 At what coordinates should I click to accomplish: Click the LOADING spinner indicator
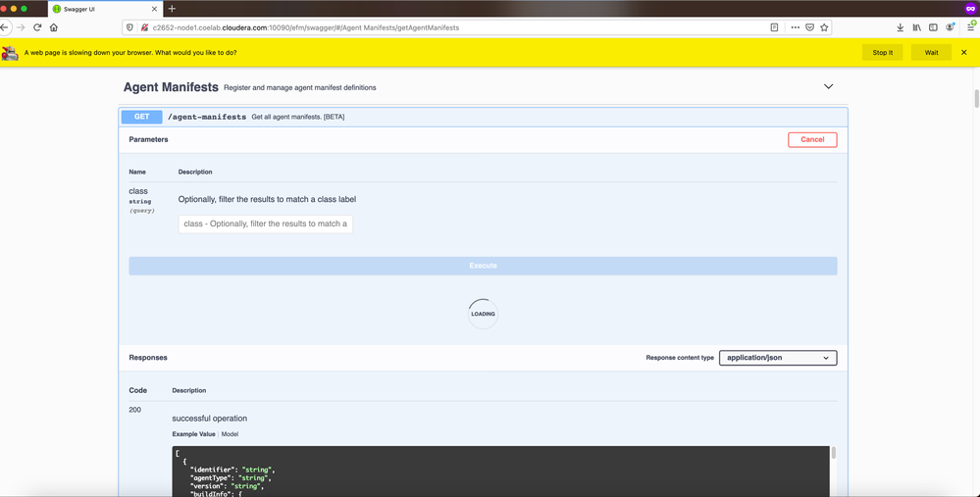tap(483, 314)
